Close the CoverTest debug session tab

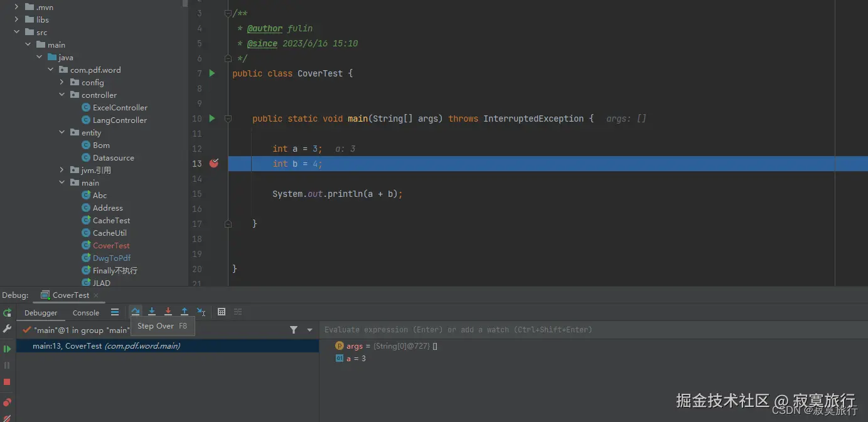96,295
